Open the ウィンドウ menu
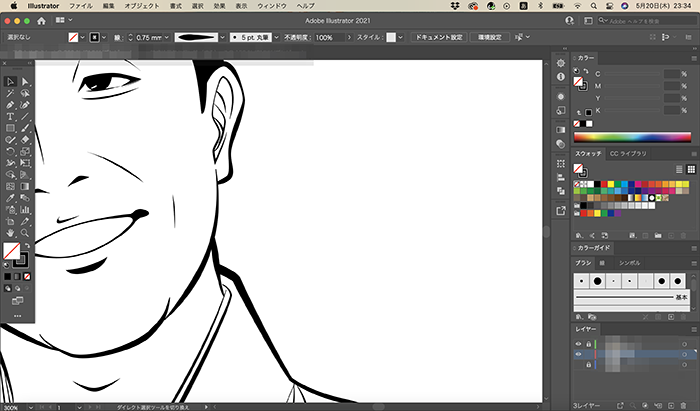This screenshot has width=700, height=411. coord(272,6)
